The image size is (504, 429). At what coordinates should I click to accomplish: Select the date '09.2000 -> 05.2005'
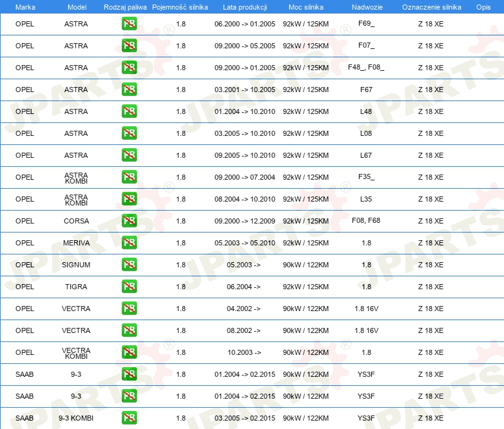tap(245, 46)
